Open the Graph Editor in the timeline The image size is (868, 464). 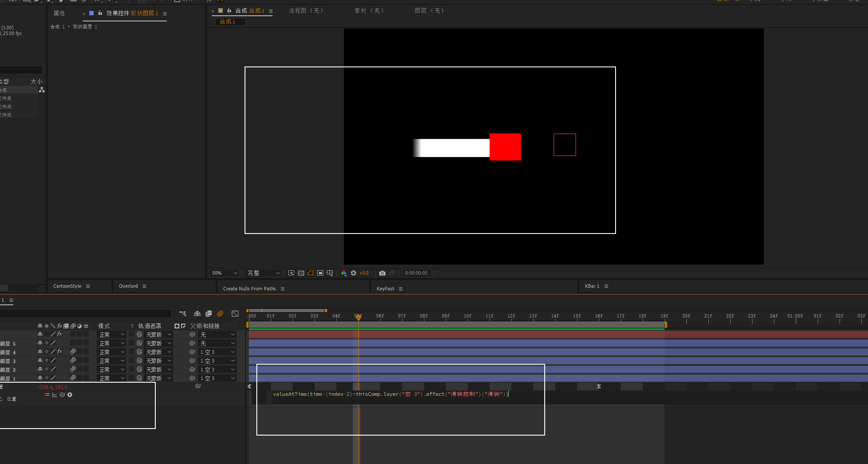235,314
